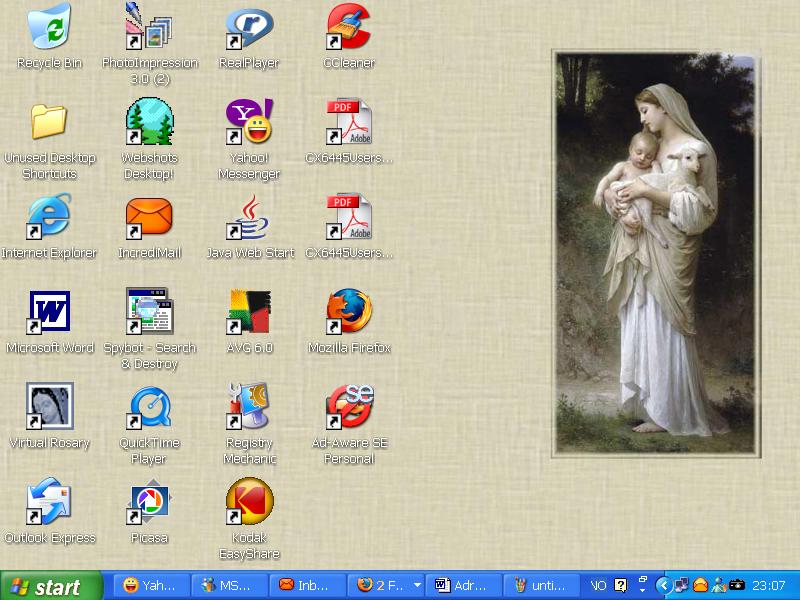Switch to the Inbox IncrediMail taskbar button
Viewport: 800px width, 600px height.
pyautogui.click(x=308, y=585)
